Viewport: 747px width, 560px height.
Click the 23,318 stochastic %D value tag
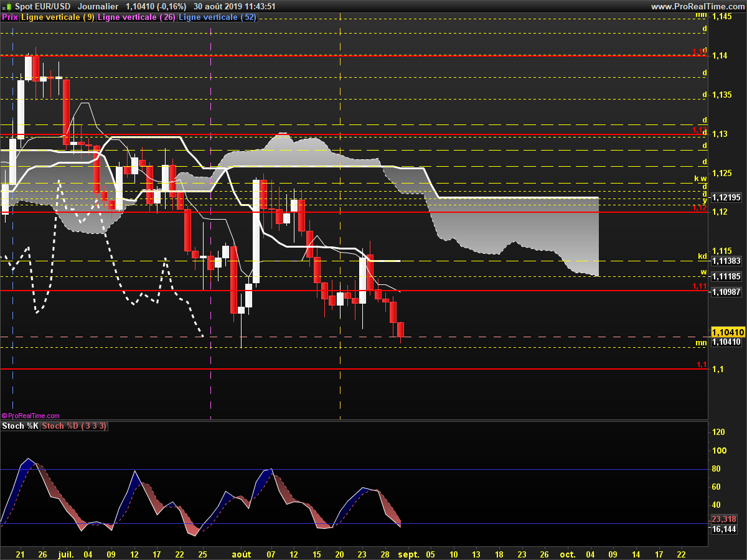coord(724,519)
